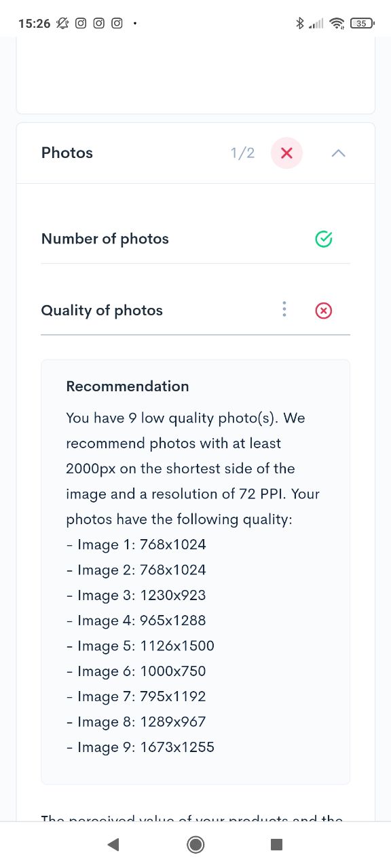This screenshot has height=868, width=391.
Task: Tap the 1/2 score counter
Action: coord(242,153)
